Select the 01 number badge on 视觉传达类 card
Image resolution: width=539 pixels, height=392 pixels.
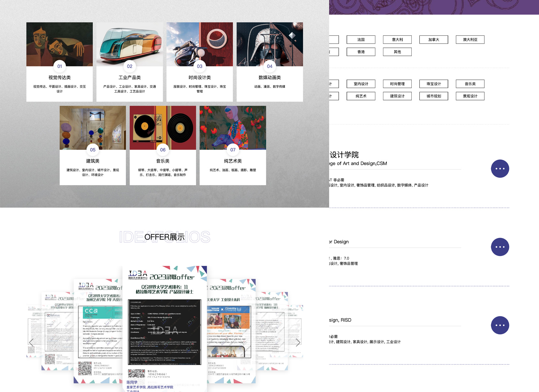[x=60, y=66]
